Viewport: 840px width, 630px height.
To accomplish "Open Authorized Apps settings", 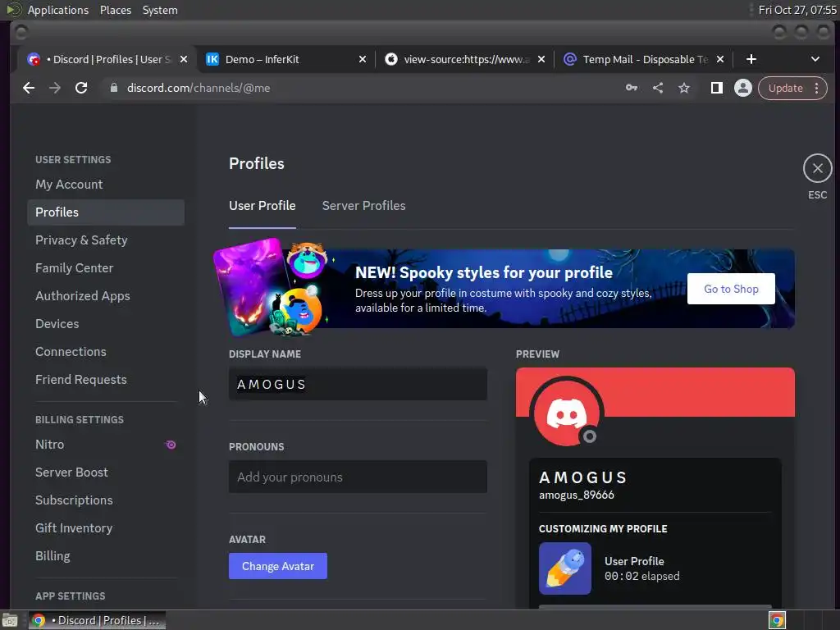I will 106,295.
